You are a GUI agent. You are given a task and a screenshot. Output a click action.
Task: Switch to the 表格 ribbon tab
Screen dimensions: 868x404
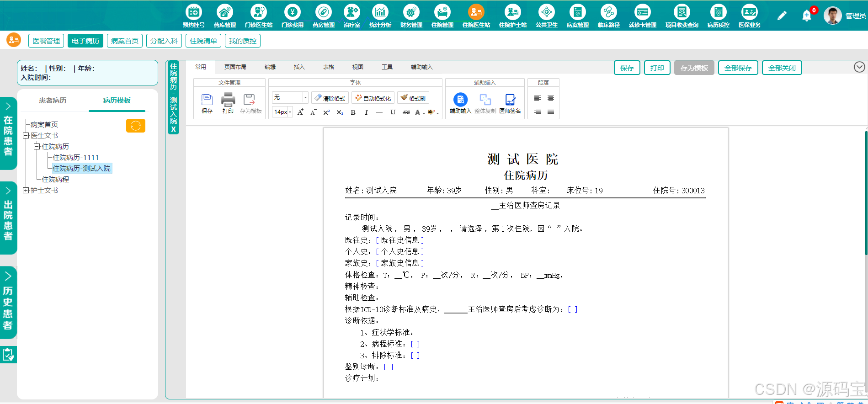pos(329,67)
